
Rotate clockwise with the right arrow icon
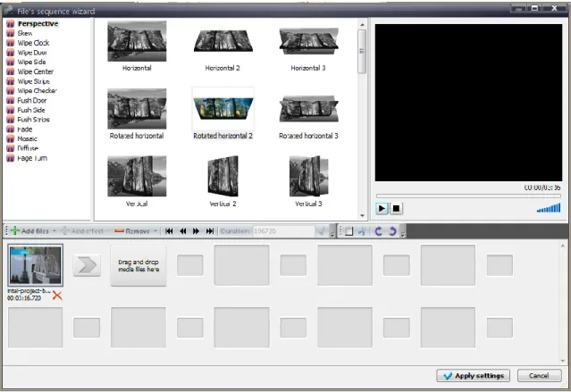coord(392,231)
